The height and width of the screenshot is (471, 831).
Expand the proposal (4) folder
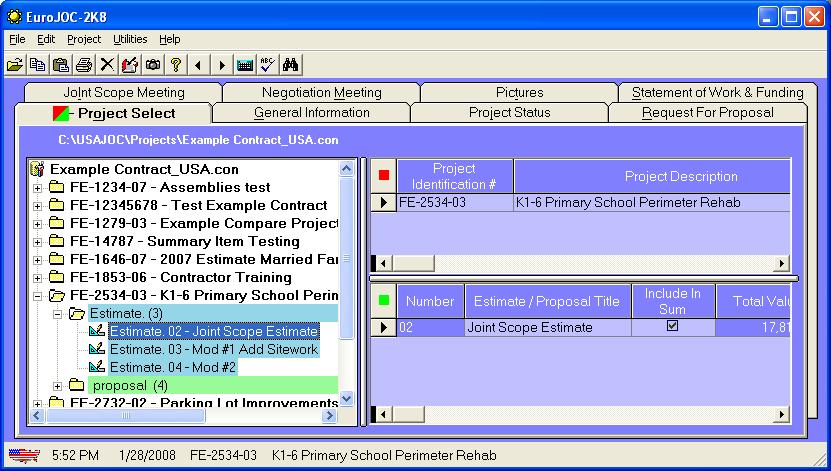tap(57, 386)
